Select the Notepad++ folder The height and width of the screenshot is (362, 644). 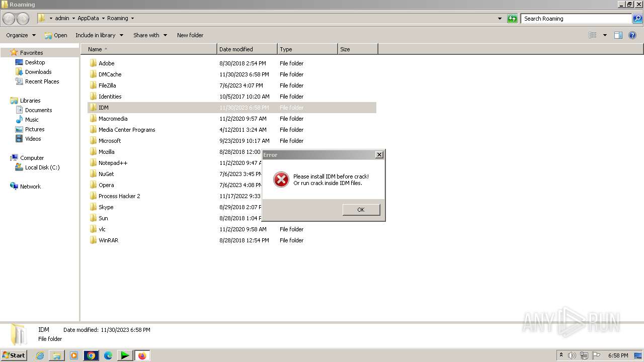113,163
